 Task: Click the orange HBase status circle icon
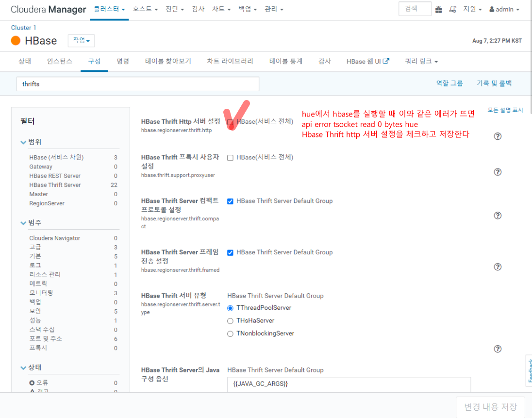point(16,41)
